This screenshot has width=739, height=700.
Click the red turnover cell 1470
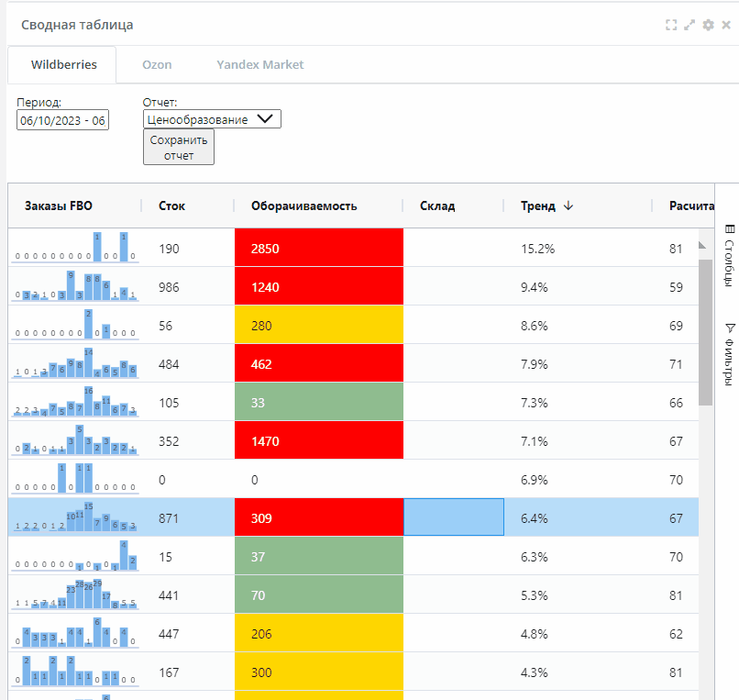pos(319,440)
